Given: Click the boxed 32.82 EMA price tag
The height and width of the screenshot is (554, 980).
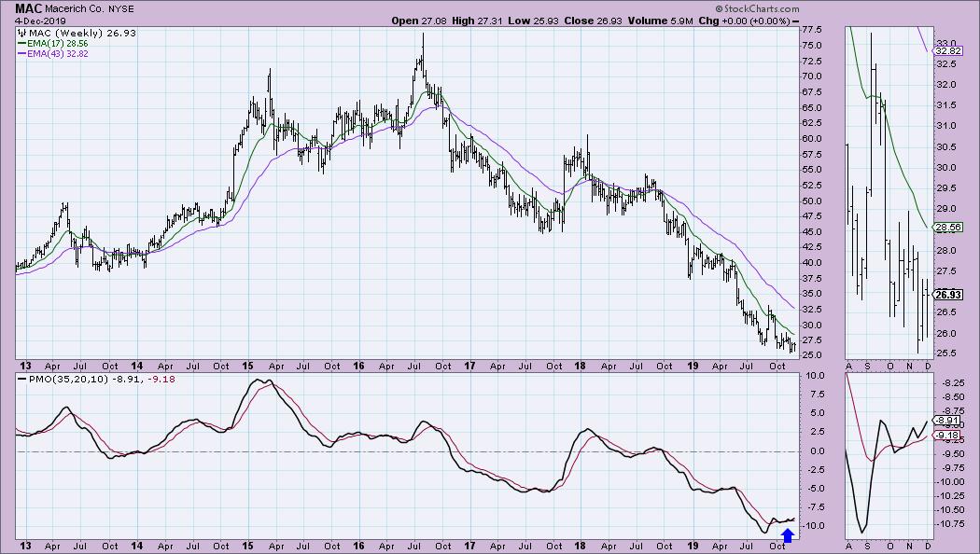Looking at the screenshot, I should pyautogui.click(x=948, y=51).
